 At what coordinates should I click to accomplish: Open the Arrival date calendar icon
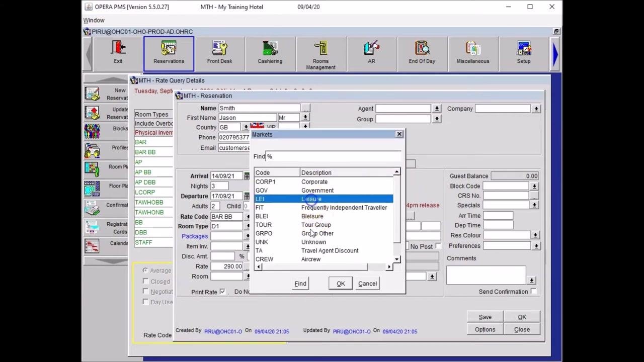[x=247, y=176]
